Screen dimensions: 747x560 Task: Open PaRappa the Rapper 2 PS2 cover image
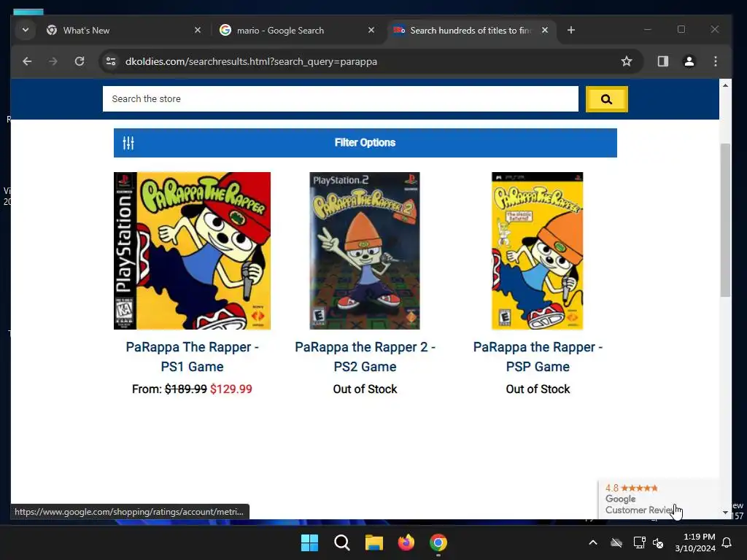pos(365,251)
